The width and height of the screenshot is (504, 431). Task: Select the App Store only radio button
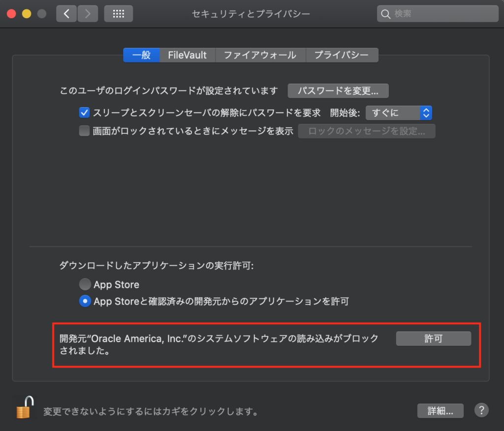(x=85, y=284)
